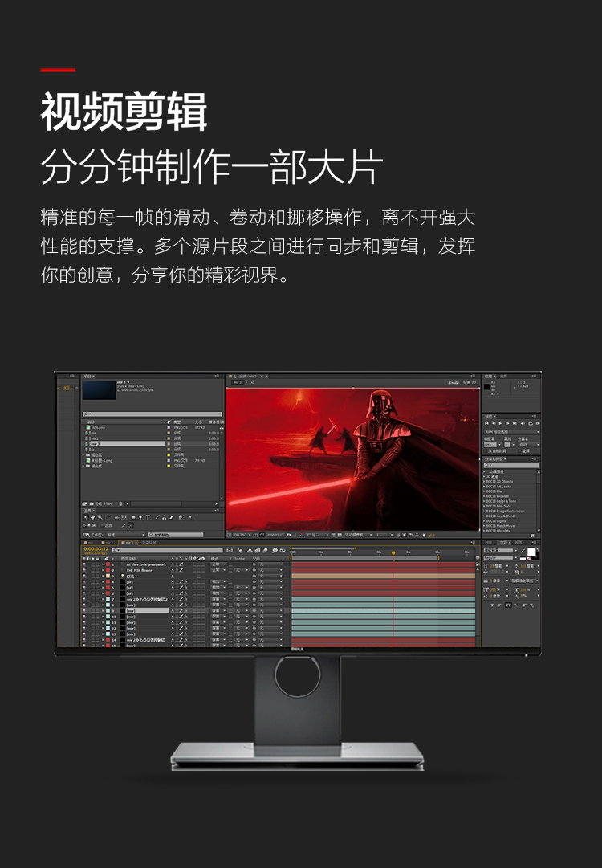
Task: Hide layer 2 THE MIR flower
Action: point(84,570)
